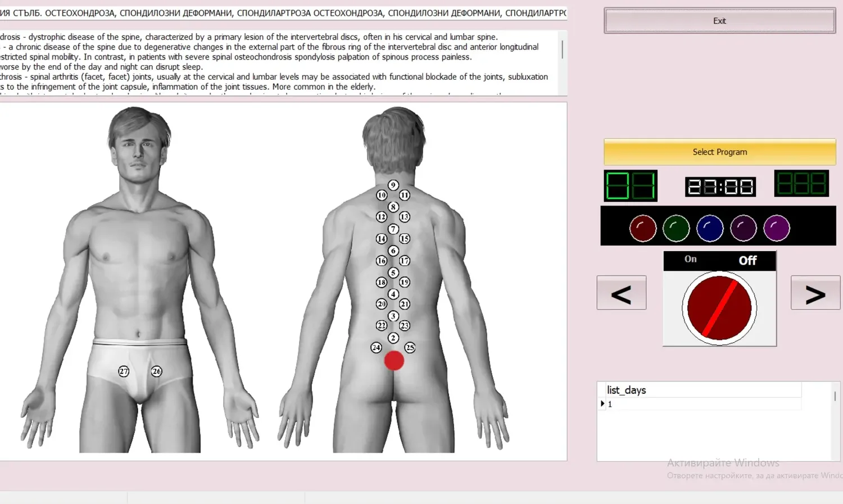This screenshot has width=843, height=504.
Task: Click the Exit button
Action: 720,21
